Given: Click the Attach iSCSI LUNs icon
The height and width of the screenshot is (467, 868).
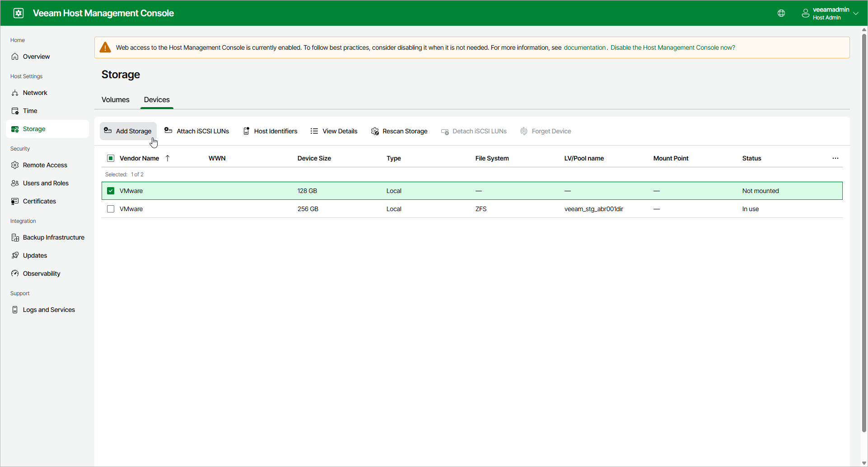Looking at the screenshot, I should 168,131.
